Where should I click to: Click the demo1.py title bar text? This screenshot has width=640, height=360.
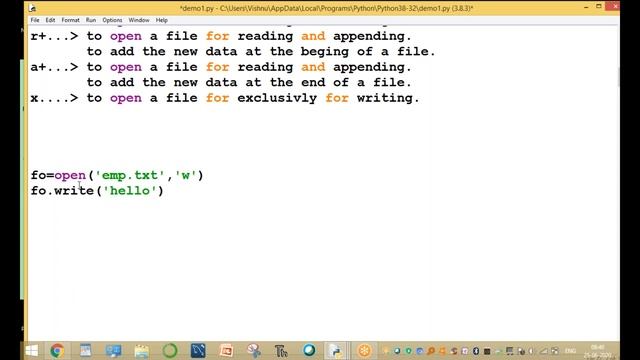pyautogui.click(x=326, y=8)
